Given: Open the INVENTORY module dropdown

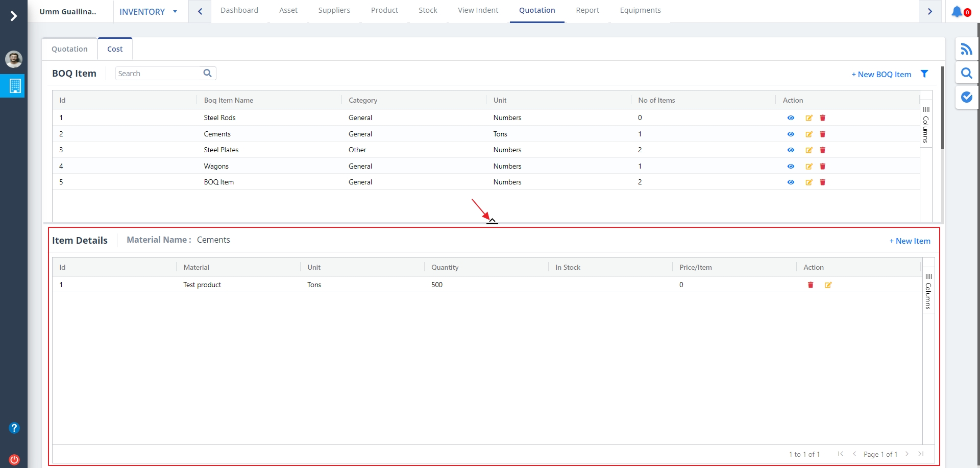Looking at the screenshot, I should (148, 12).
